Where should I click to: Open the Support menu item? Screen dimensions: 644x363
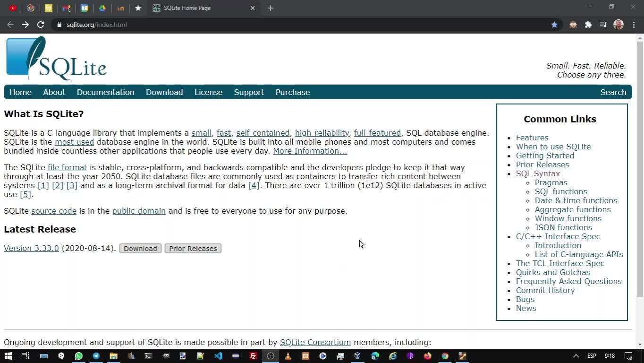[249, 92]
